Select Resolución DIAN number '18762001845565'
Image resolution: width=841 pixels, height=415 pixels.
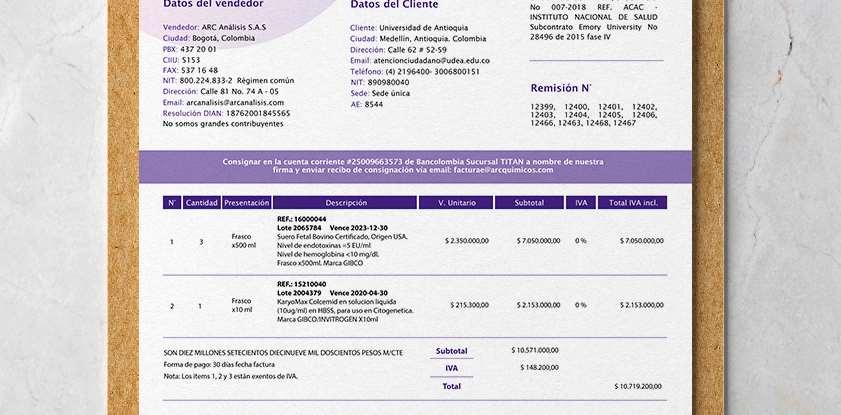(x=258, y=113)
